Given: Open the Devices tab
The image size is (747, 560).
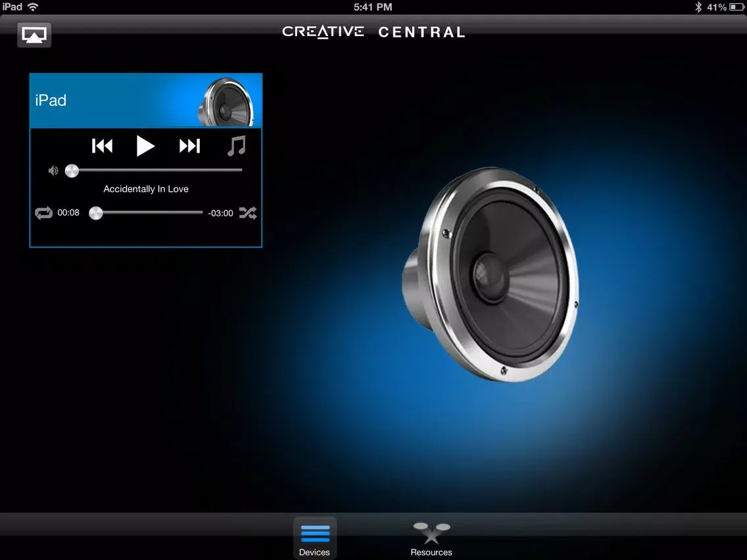Looking at the screenshot, I should coord(314,538).
